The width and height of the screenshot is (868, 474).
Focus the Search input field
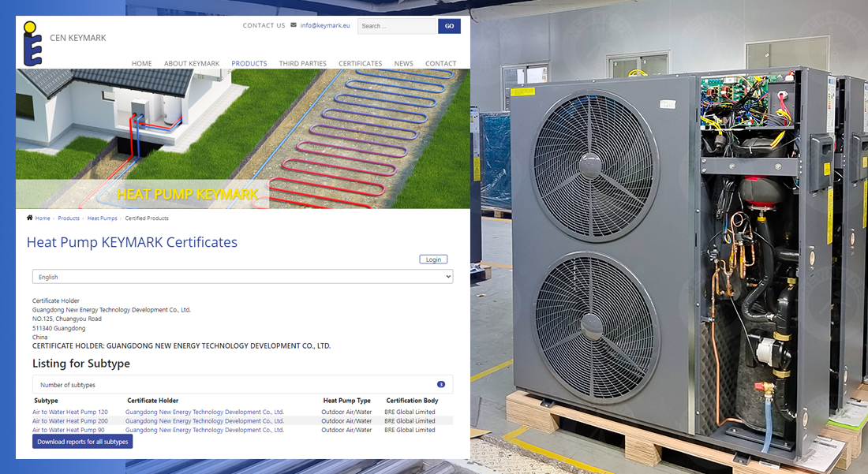coord(396,26)
